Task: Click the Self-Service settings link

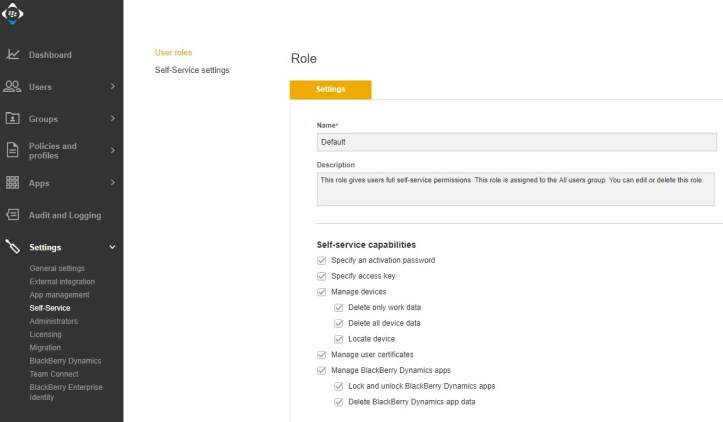Action: pos(192,70)
